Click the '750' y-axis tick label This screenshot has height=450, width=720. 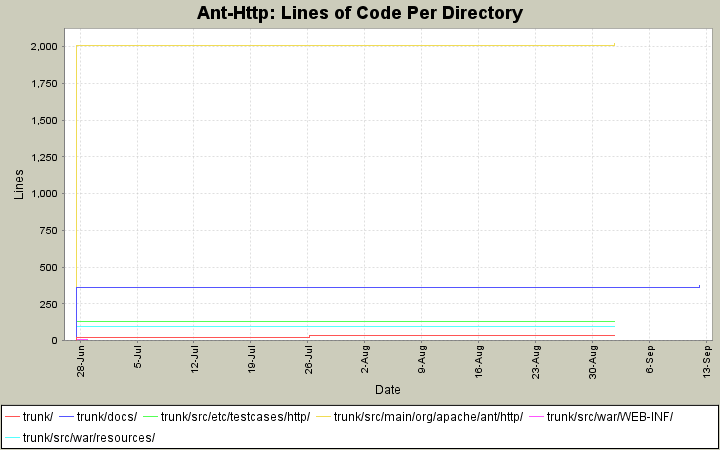[x=49, y=231]
